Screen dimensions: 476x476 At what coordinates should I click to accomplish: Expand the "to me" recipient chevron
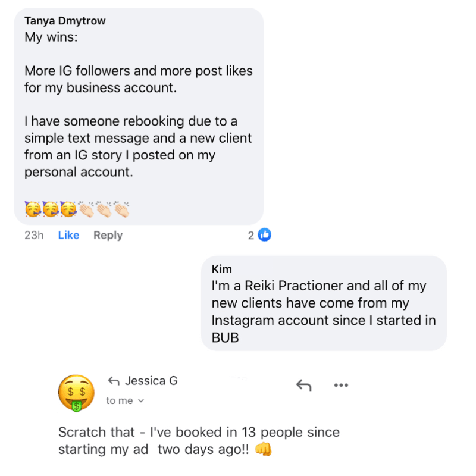pos(141,400)
